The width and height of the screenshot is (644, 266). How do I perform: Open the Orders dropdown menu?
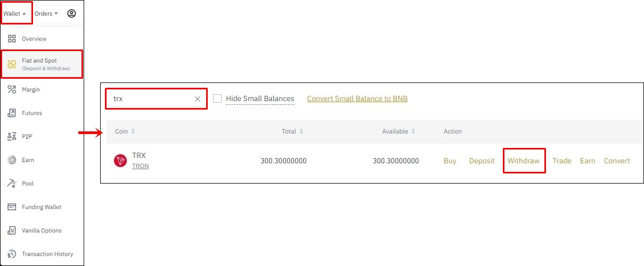46,13
